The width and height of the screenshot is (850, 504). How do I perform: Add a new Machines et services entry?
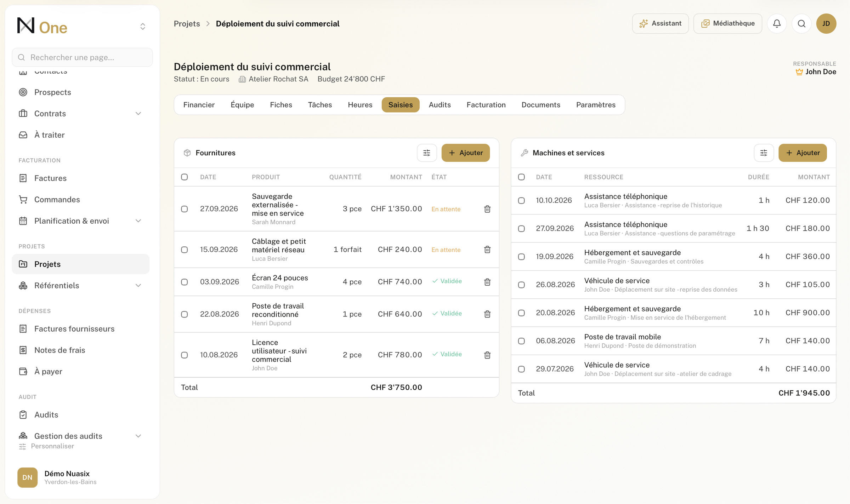point(803,153)
